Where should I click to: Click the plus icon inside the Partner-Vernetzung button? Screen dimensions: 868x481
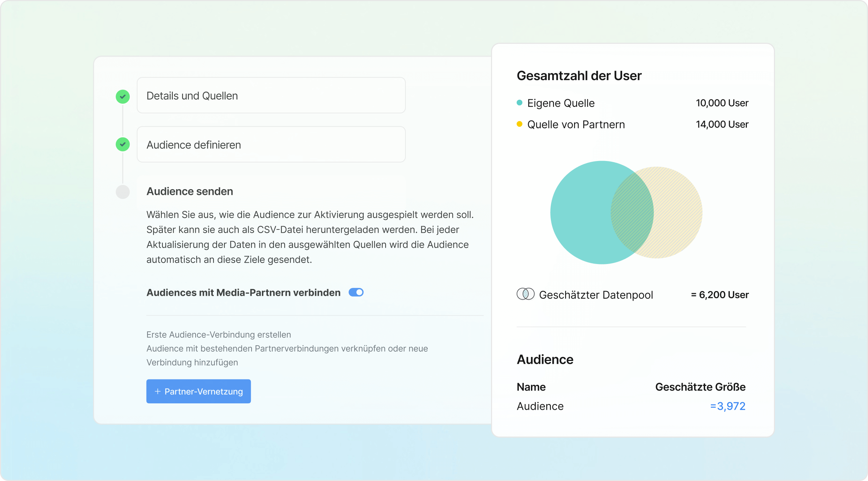pyautogui.click(x=158, y=391)
